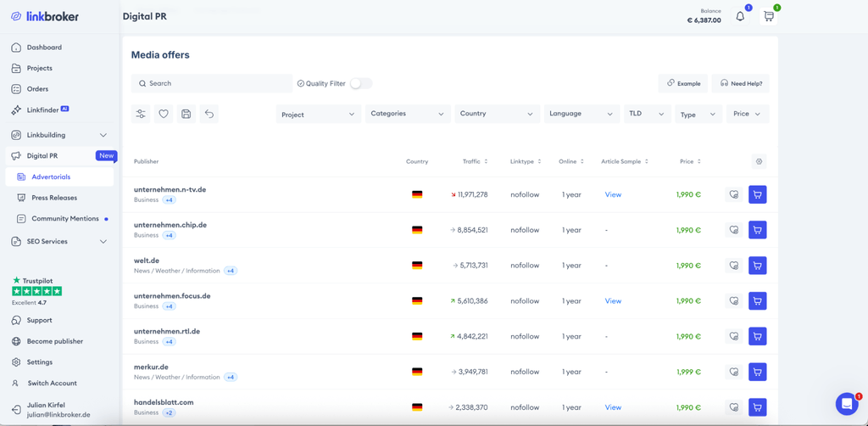868x426 pixels.
Task: Open the Categories dropdown
Action: 407,114
